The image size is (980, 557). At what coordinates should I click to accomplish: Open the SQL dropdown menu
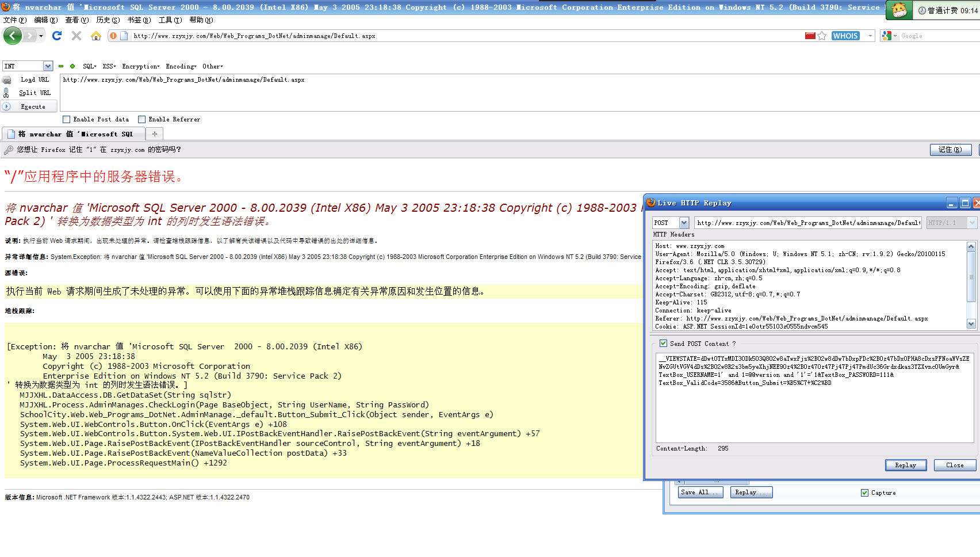point(90,66)
